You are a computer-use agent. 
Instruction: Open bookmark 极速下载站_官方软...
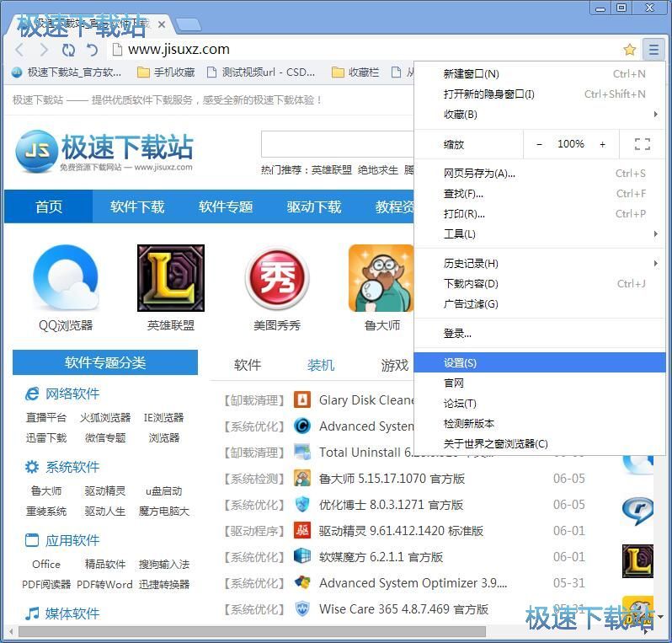click(67, 72)
